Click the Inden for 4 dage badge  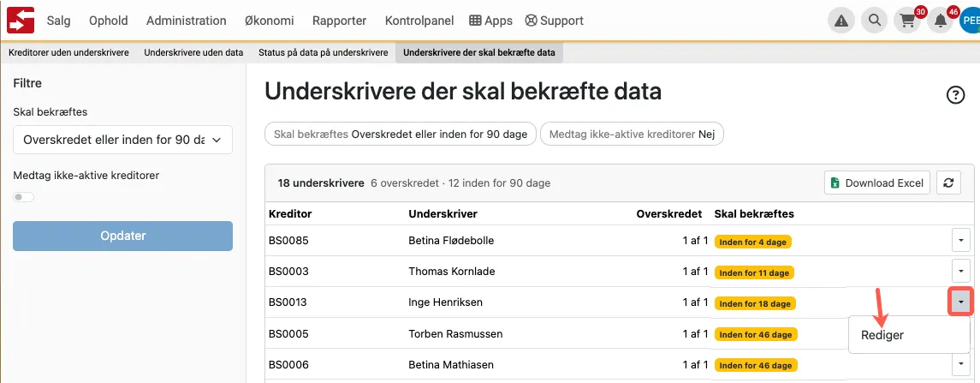[x=753, y=242]
